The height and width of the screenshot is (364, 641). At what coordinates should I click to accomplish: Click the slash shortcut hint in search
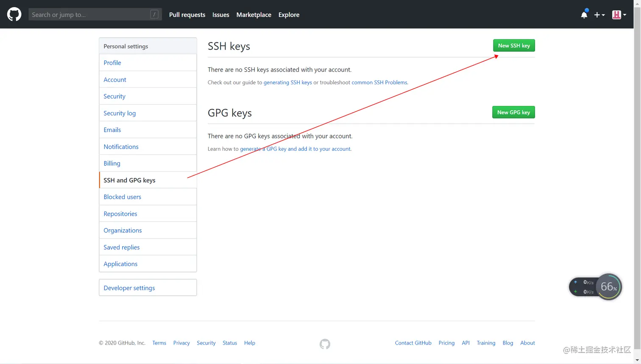pos(154,14)
